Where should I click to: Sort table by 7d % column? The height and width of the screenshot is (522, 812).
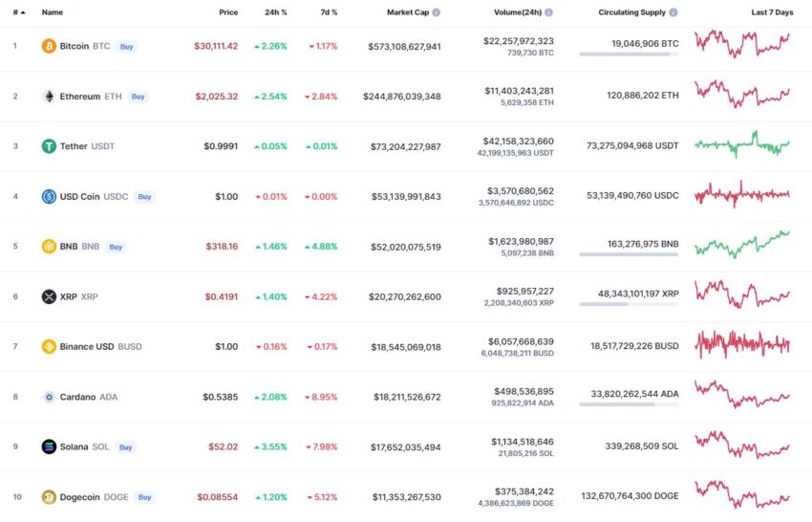coord(329,12)
